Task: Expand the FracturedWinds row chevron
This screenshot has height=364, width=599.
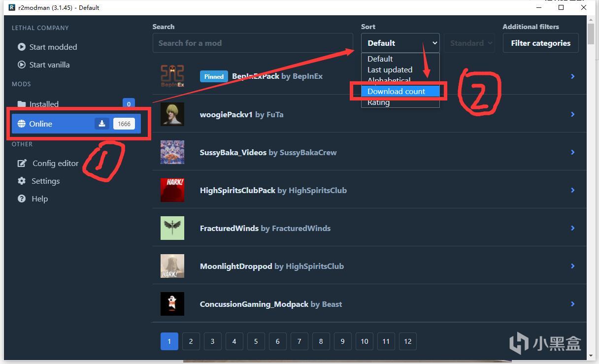Action: coord(573,228)
